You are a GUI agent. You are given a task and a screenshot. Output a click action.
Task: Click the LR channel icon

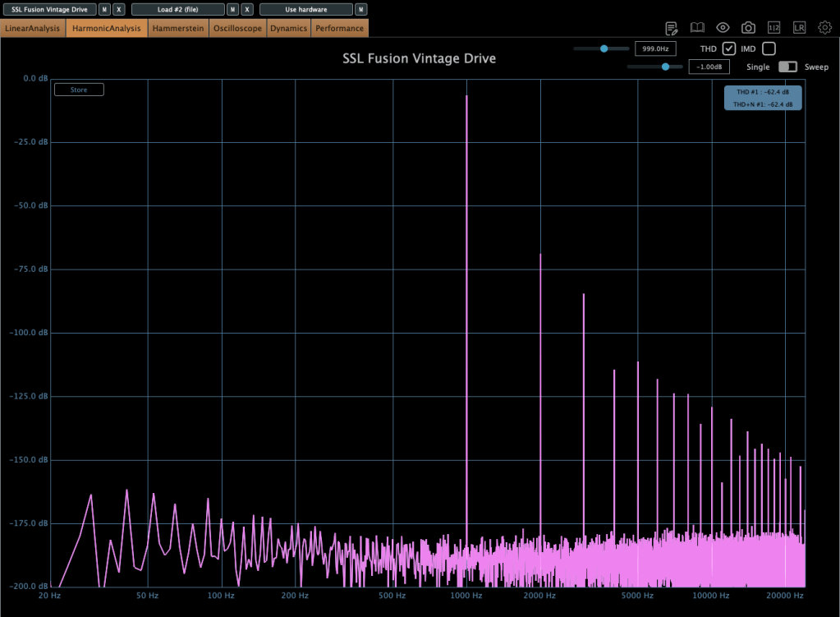(799, 28)
